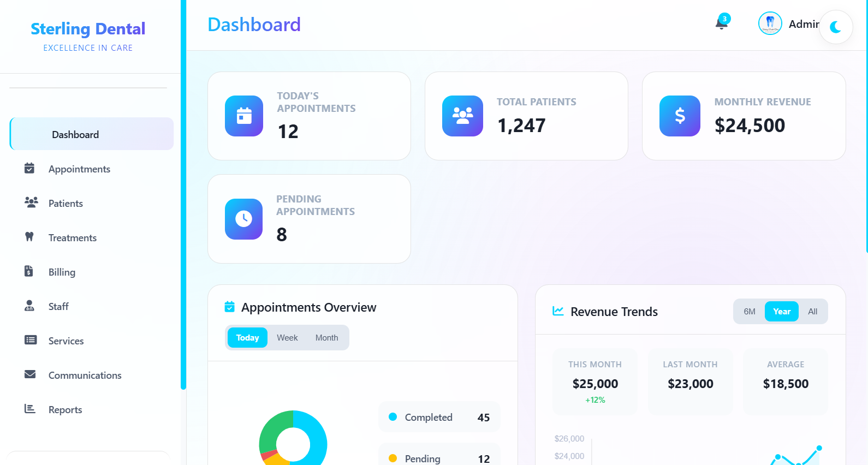868x465 pixels.
Task: Click the Today's Appointments calendar icon
Action: click(x=244, y=116)
